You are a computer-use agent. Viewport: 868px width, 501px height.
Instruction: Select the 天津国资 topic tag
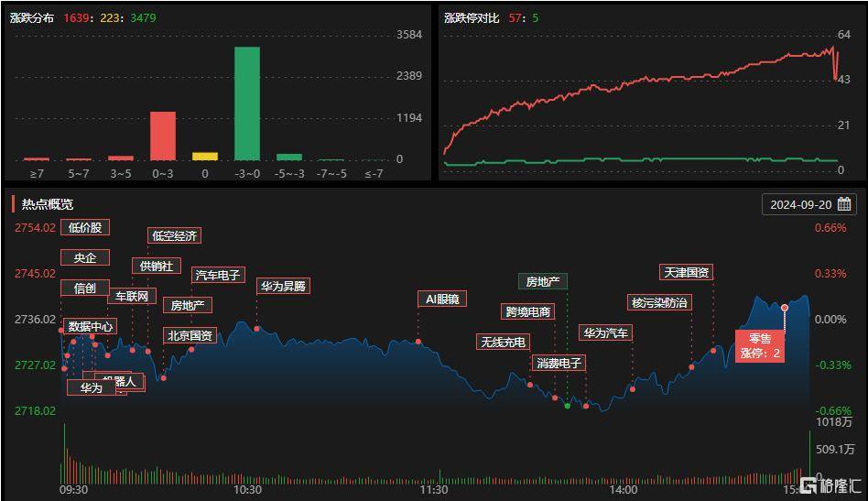686,272
